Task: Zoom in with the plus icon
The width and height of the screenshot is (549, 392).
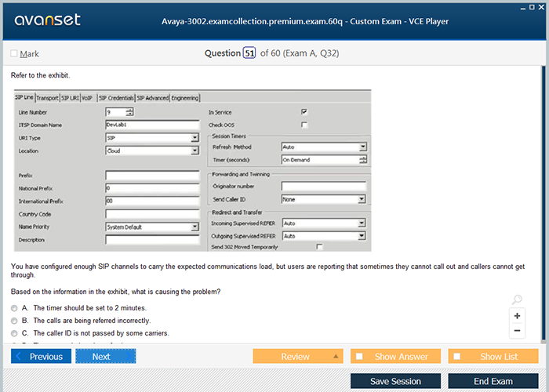Action: 517,316
